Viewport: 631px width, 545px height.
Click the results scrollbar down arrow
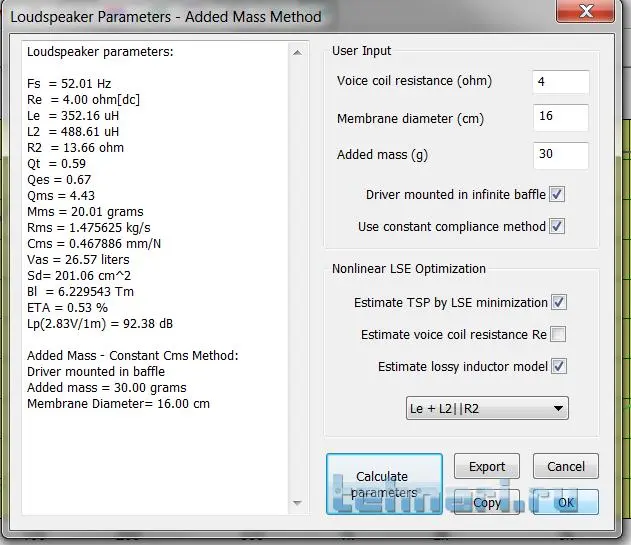click(x=297, y=501)
